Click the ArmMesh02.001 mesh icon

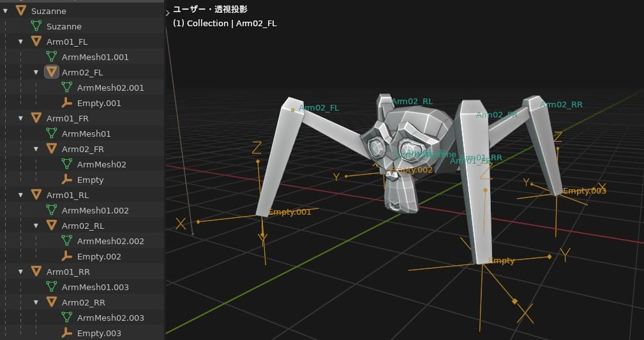tap(66, 87)
